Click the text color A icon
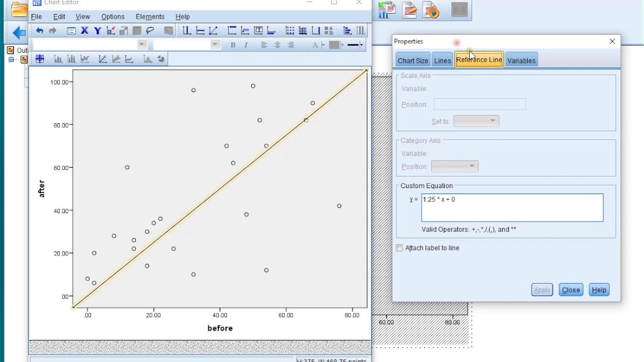The image size is (644, 362). coord(315,45)
